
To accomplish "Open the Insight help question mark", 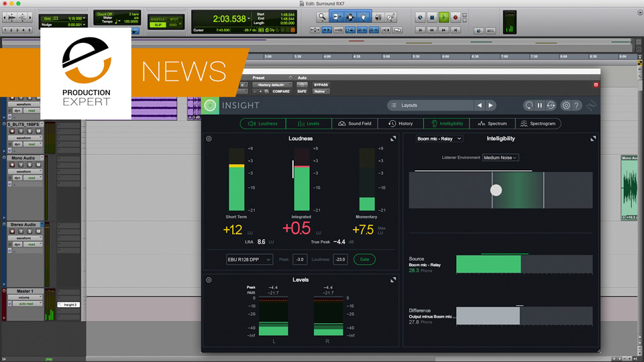I will tap(577, 105).
